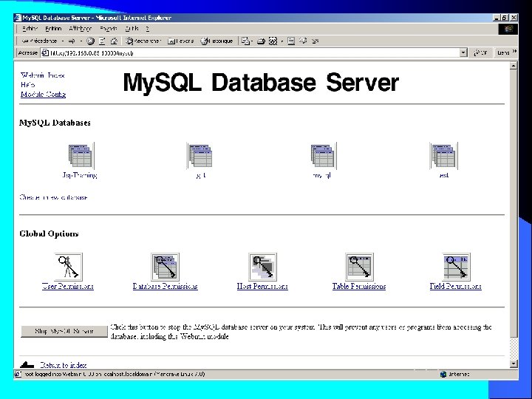
Task: Open the JspTraining database icon
Action: coord(81,156)
